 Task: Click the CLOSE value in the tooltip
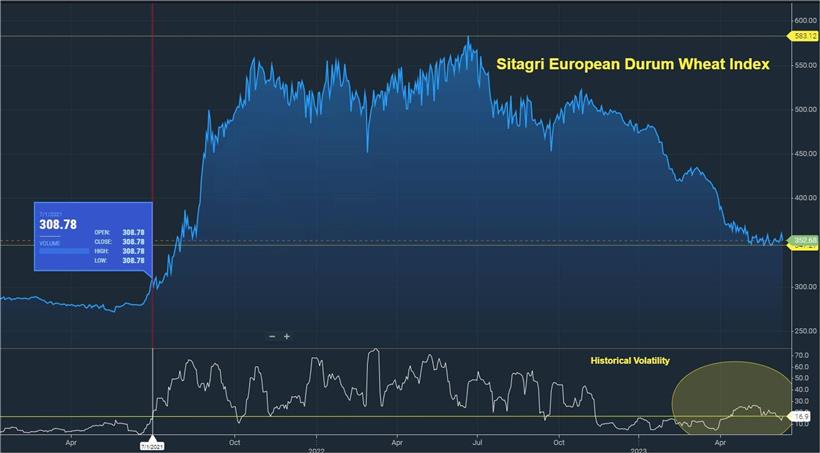(132, 242)
